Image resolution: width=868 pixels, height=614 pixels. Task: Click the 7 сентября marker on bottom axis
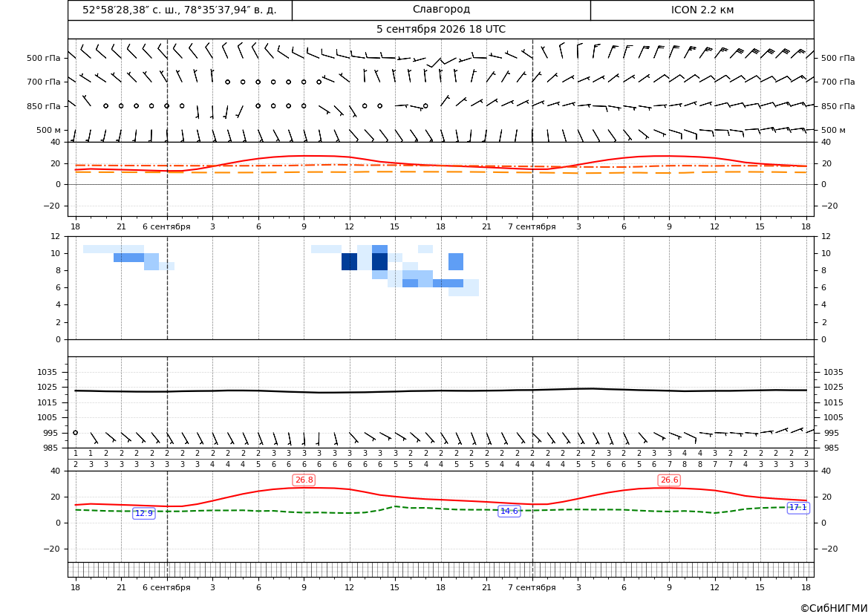pos(532,587)
